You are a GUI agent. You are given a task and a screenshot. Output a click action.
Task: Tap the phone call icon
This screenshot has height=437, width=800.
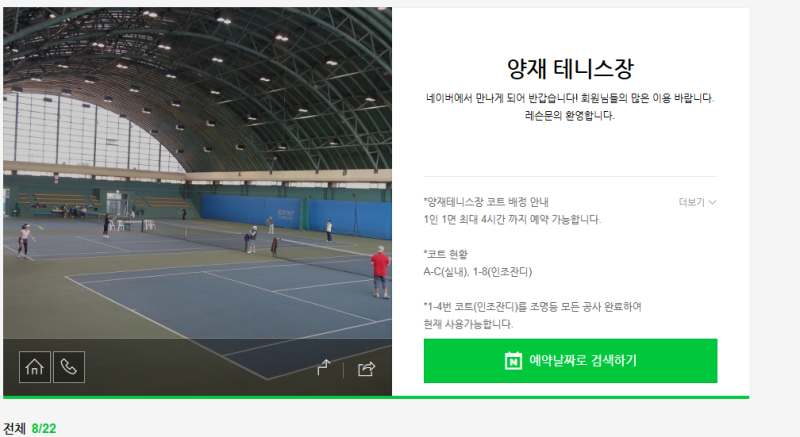point(69,367)
